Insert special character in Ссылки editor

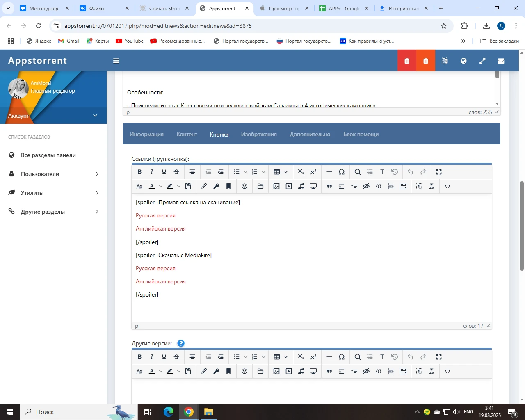pos(342,172)
